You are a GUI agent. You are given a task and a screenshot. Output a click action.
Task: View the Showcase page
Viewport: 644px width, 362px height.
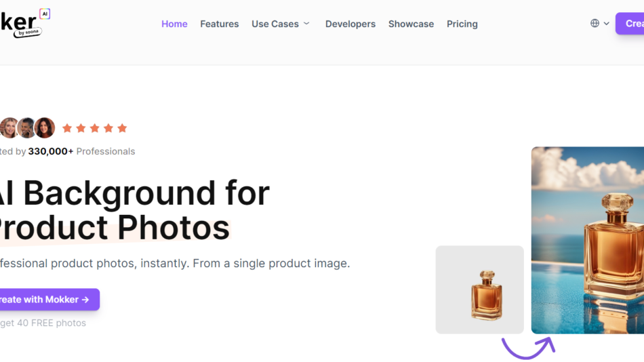[411, 24]
